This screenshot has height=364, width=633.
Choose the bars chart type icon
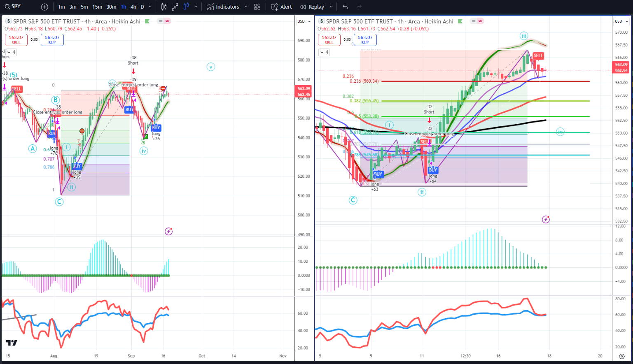pos(164,7)
